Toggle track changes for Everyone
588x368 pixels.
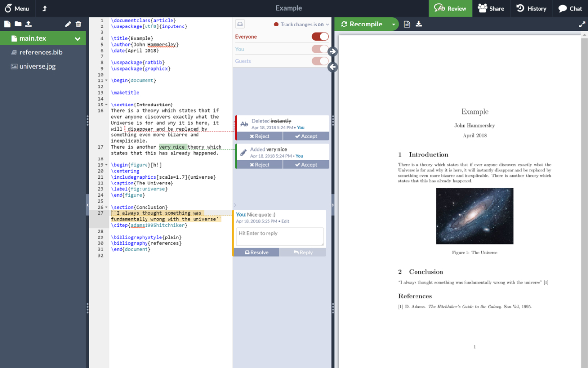320,37
